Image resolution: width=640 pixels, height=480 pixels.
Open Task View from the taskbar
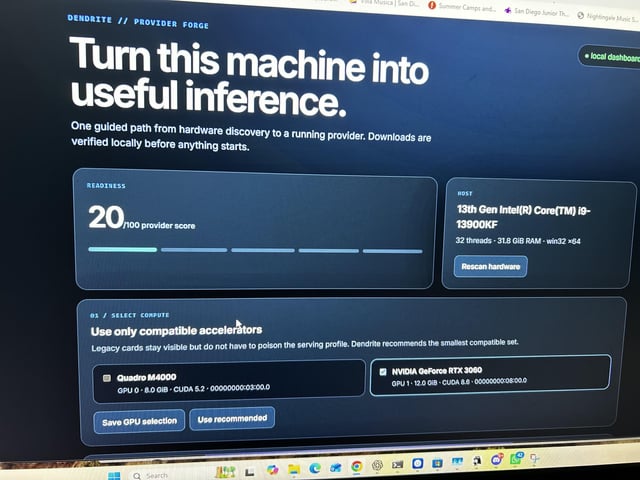[x=249, y=472]
